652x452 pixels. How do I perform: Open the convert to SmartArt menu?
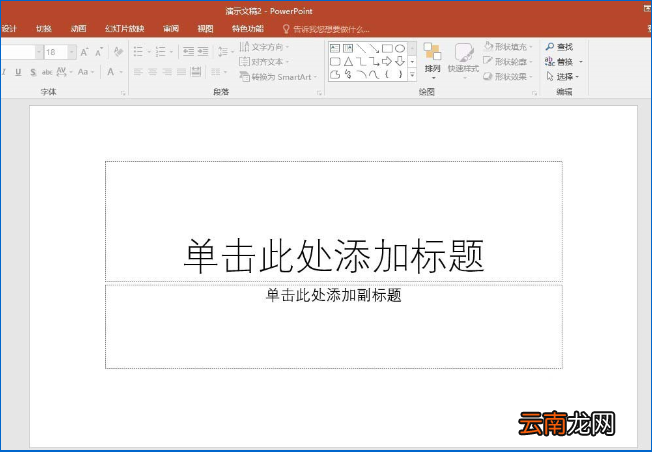(279, 77)
